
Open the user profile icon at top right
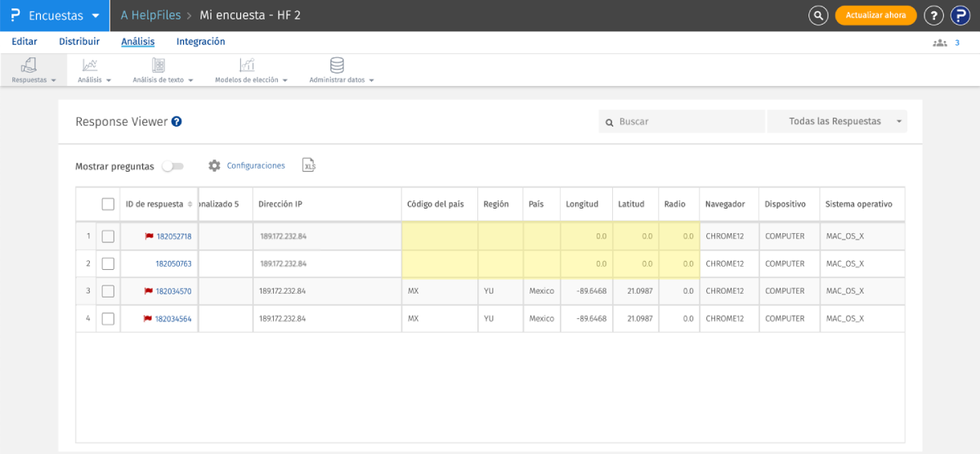click(960, 16)
